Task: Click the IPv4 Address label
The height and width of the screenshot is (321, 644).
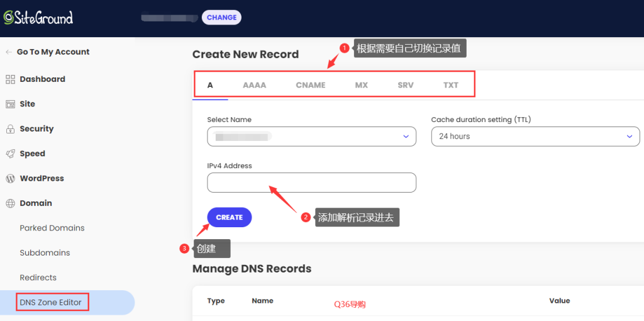Action: 230,166
